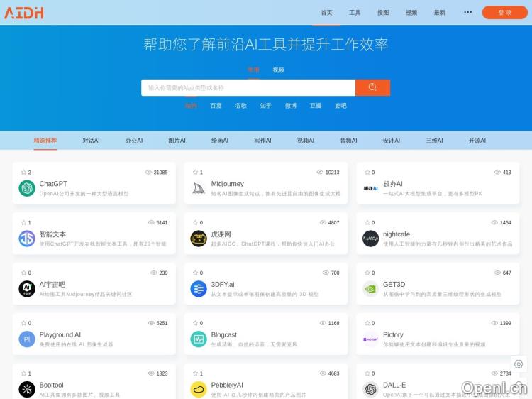Switch to 图片AI category tab
The width and height of the screenshot is (532, 399).
click(177, 141)
